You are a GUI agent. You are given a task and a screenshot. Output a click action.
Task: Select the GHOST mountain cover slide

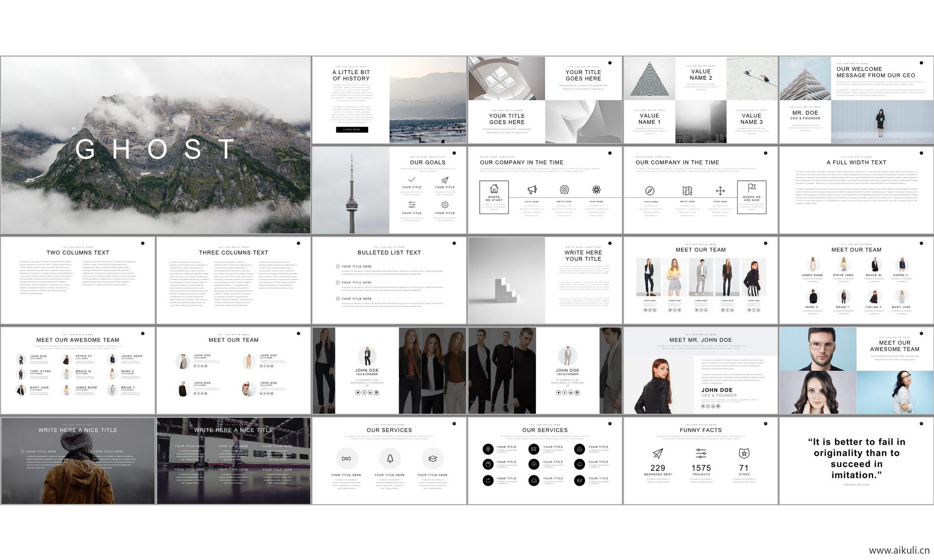[155, 145]
